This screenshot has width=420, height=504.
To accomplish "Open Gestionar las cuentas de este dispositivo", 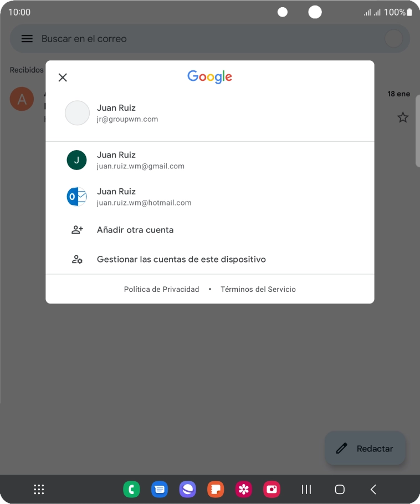I will (209, 259).
